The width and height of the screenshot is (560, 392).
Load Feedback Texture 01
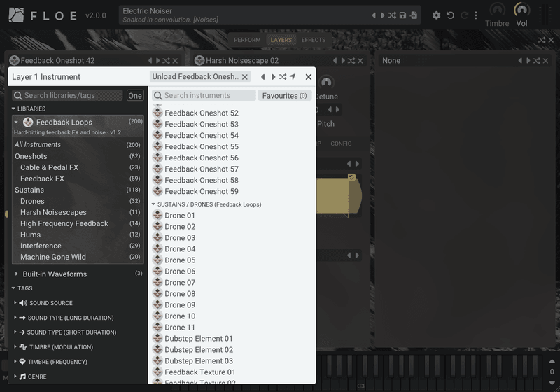point(232,372)
